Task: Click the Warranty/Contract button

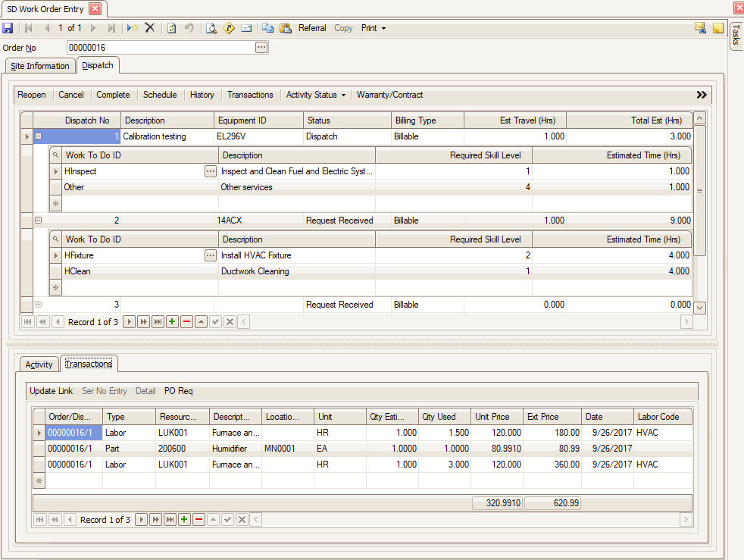Action: (x=389, y=95)
